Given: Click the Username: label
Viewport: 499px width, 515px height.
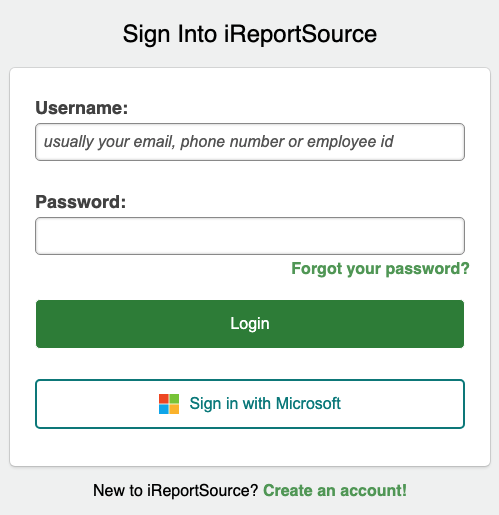Looking at the screenshot, I should click(82, 108).
